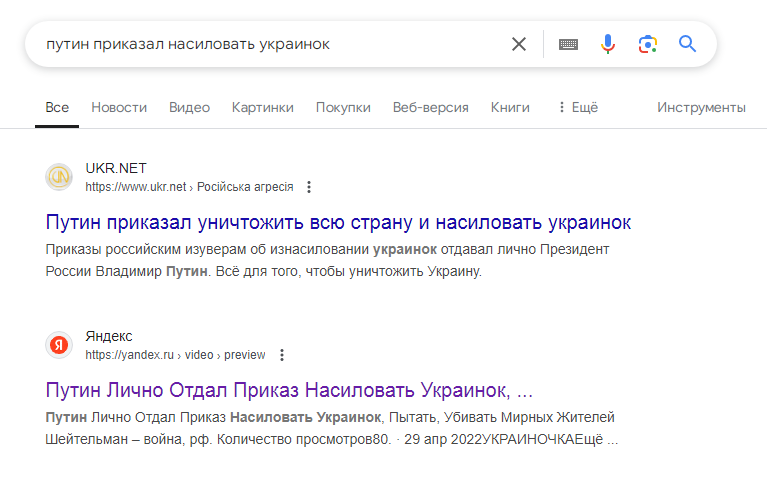767x493 pixels.
Task: Open the UKR.NET result headline link
Action: pos(338,223)
